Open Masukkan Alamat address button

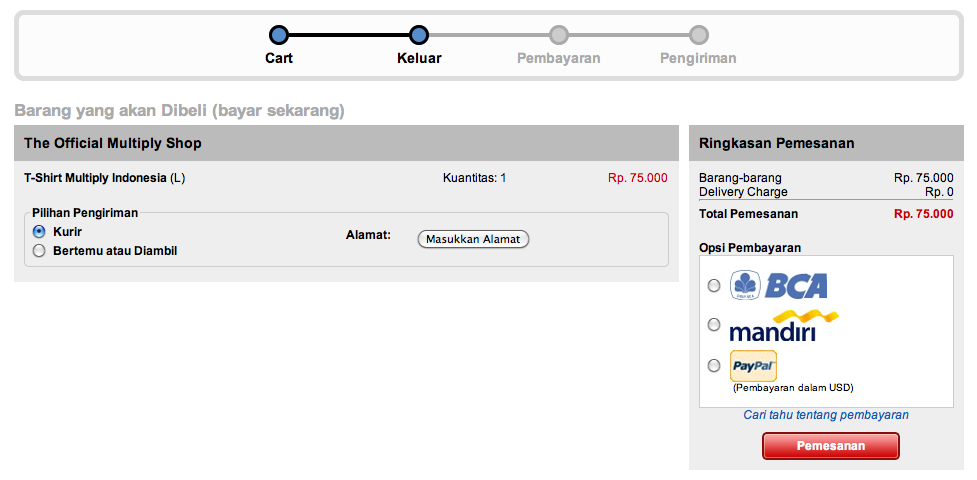(473, 239)
